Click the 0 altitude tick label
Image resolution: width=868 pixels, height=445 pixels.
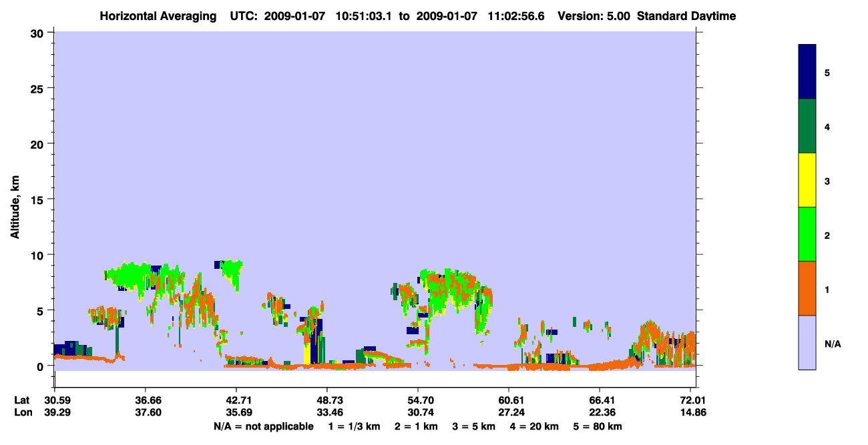pyautogui.click(x=41, y=366)
